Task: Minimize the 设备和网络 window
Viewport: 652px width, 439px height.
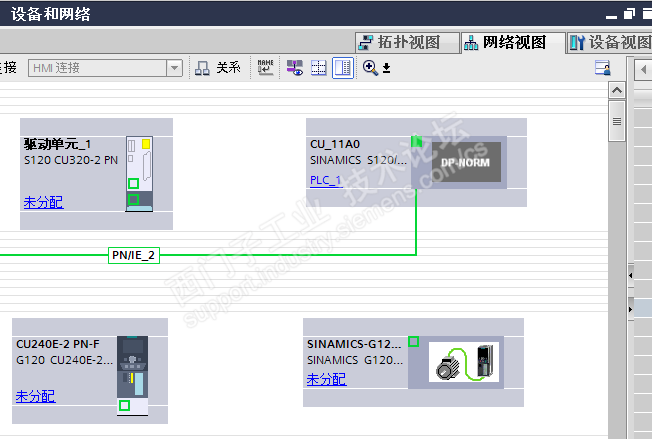Action: click(x=611, y=15)
